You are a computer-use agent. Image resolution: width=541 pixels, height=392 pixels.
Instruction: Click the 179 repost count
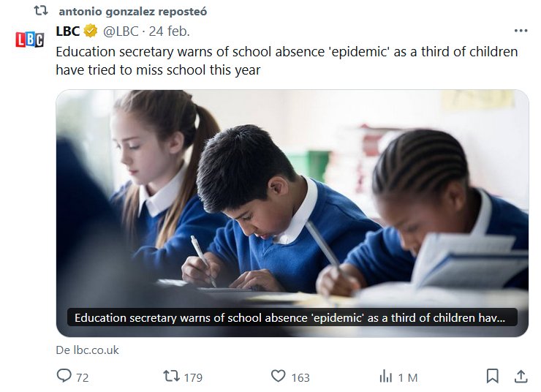point(193,377)
